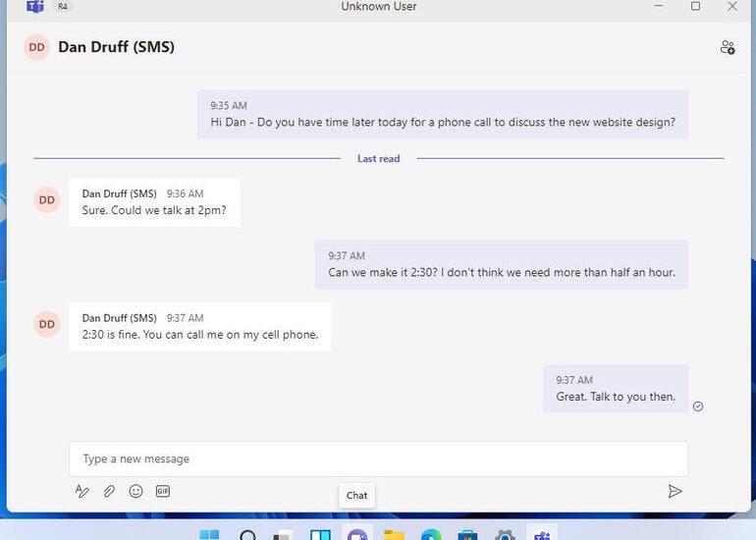The image size is (756, 540).
Task: Open Microsoft Store from the taskbar
Action: (467, 534)
